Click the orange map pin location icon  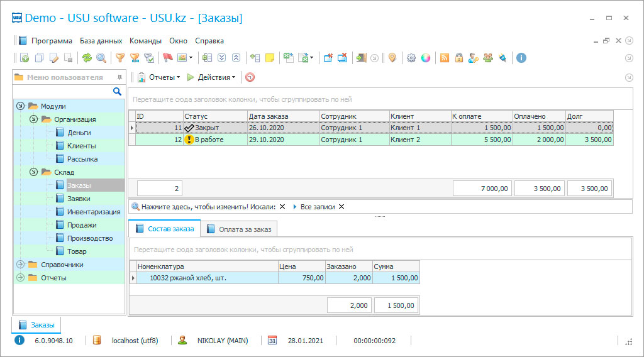(392, 58)
